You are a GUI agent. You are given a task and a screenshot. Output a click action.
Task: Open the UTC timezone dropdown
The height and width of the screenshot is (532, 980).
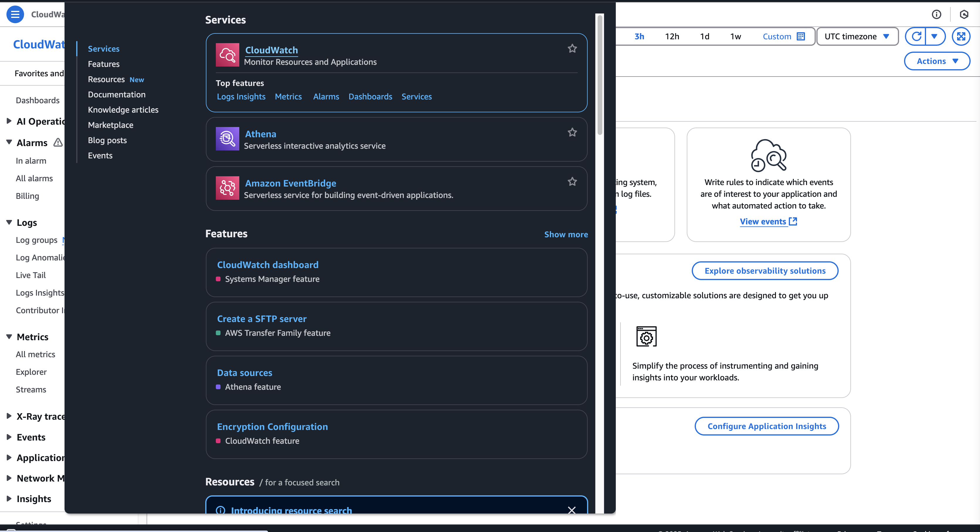pos(857,37)
